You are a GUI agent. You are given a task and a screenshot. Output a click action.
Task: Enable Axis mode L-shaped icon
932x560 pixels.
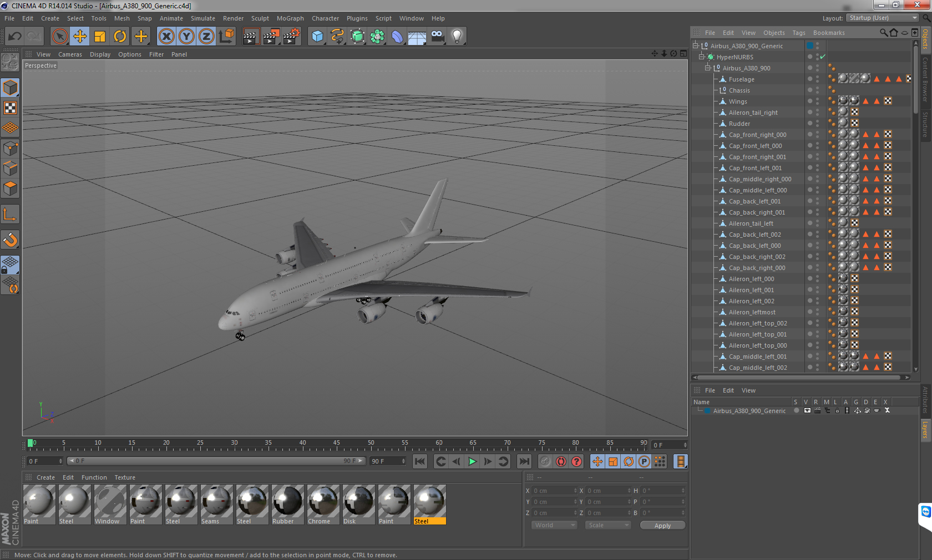(x=10, y=214)
